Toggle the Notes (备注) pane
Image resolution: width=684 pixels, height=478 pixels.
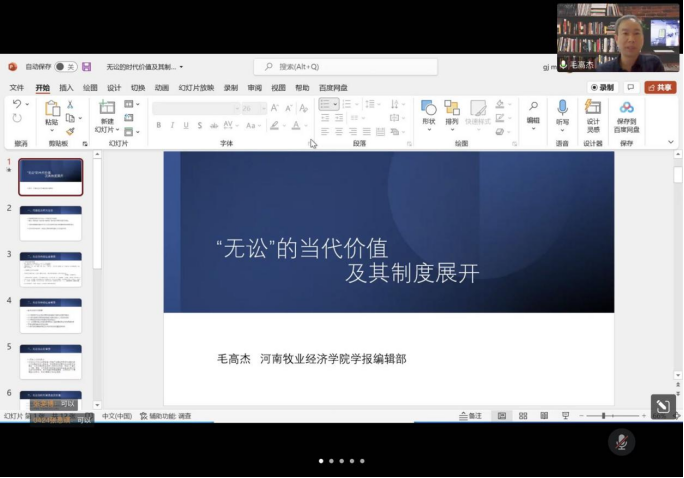[470, 416]
